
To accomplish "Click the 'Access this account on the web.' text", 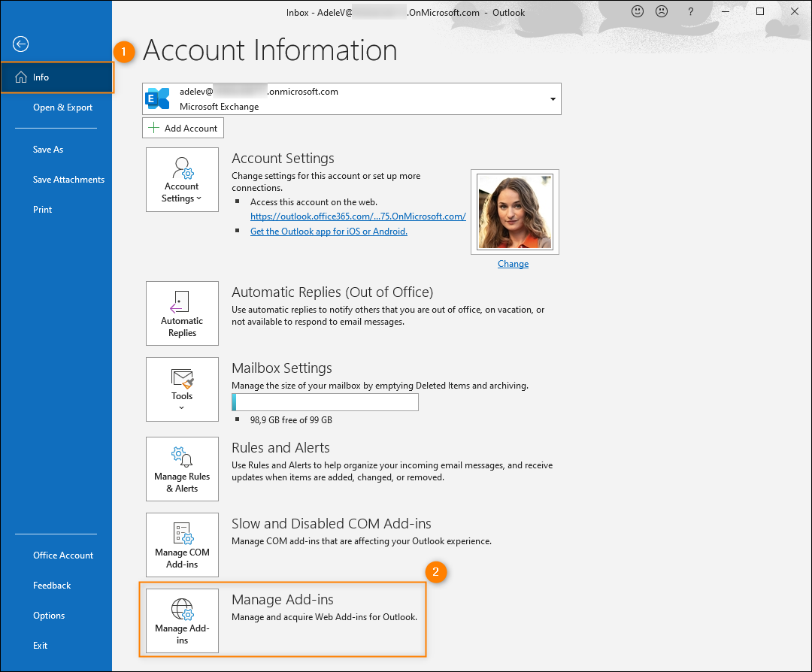I will point(314,202).
